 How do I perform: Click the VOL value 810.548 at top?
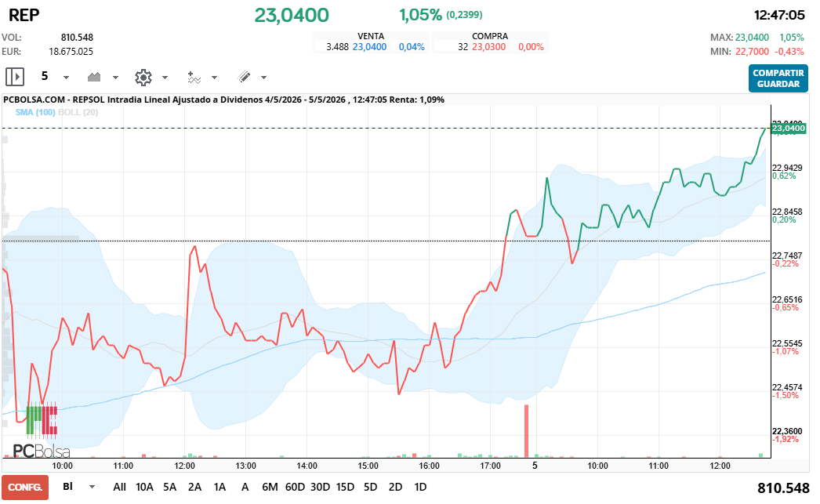pos(77,38)
